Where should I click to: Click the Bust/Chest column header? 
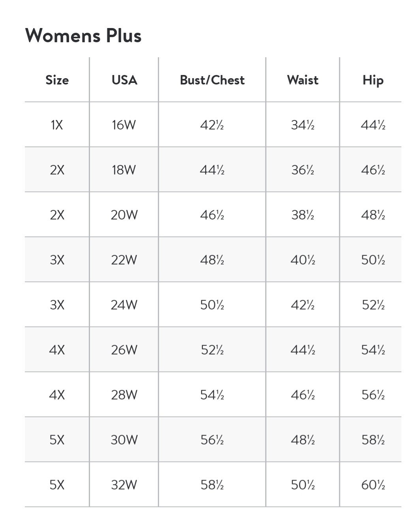point(212,80)
